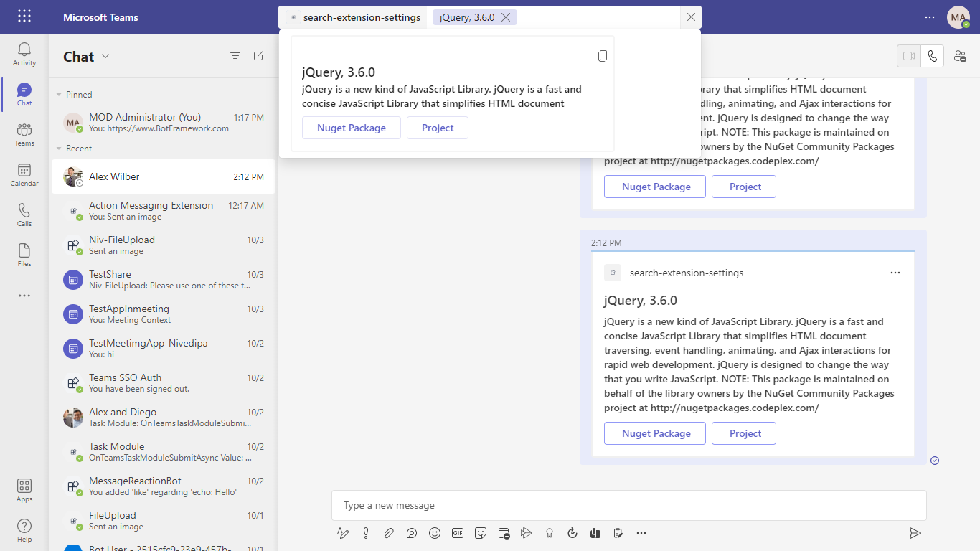980x551 pixels.
Task: Open the FileUpload chat dated 10/1
Action: [x=164, y=521]
